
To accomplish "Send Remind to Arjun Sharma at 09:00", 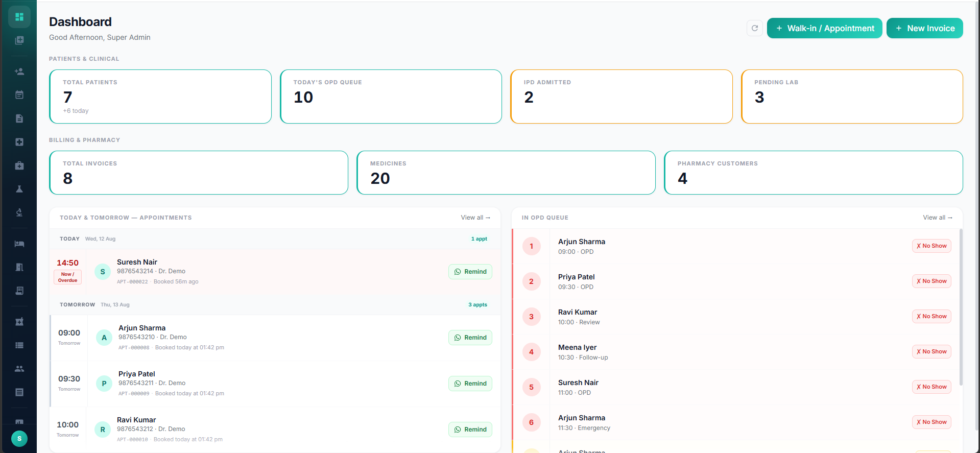I will coord(470,338).
